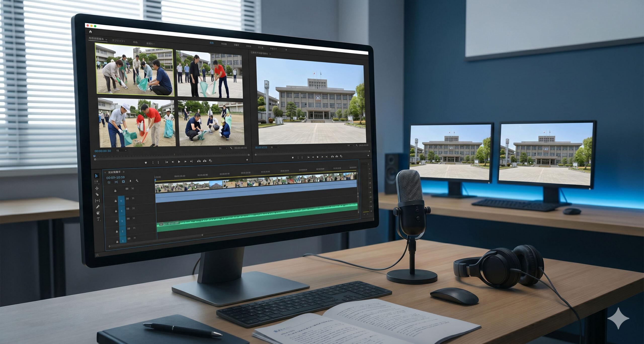
Task: Open the second tab in the source panel
Action: point(118,41)
